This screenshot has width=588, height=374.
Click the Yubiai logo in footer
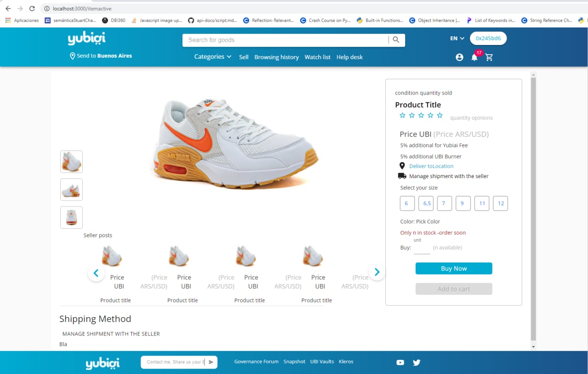[x=102, y=363]
